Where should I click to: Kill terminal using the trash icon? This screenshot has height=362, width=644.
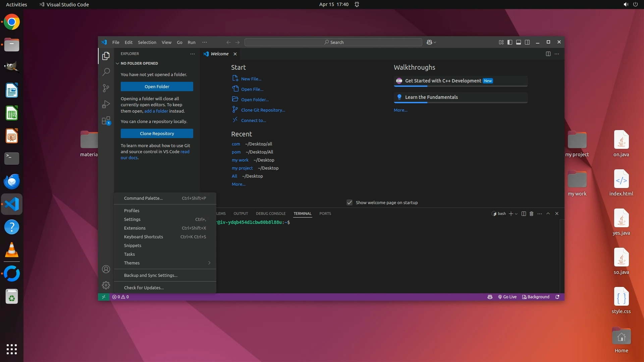(x=531, y=214)
